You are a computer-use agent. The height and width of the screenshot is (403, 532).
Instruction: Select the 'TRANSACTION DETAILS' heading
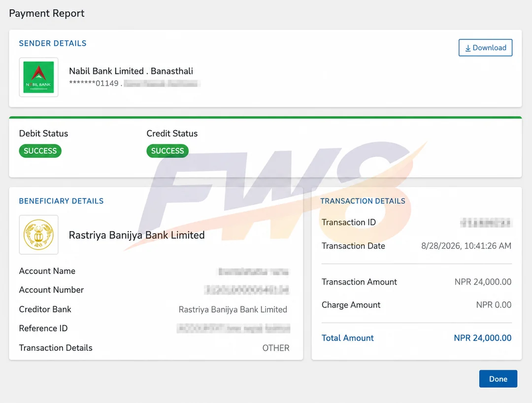point(363,201)
